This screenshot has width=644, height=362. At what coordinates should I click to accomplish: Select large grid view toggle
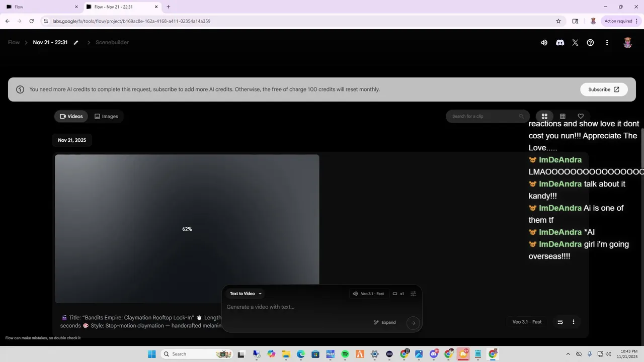coord(544,116)
